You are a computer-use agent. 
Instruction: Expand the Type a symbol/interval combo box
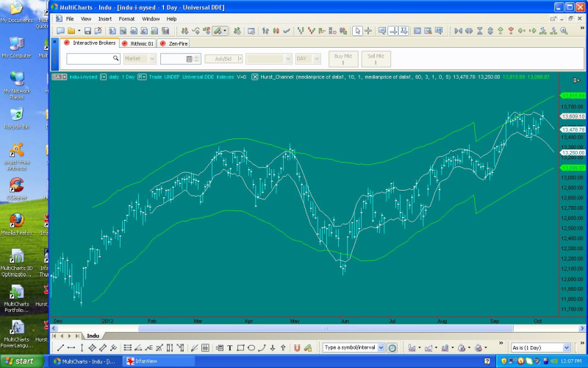click(381, 347)
